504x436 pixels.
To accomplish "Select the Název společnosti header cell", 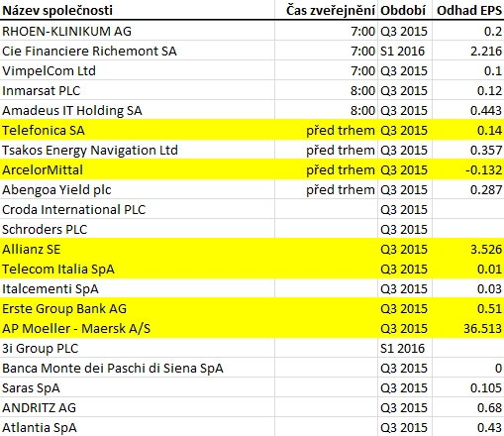I will [x=138, y=10].
